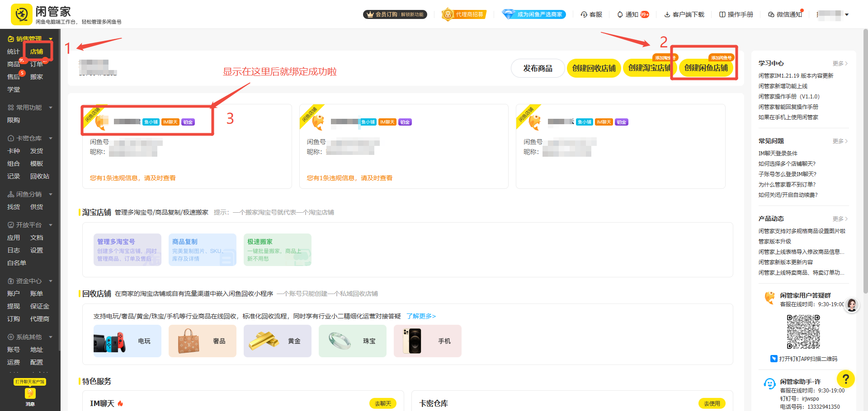The width and height of the screenshot is (868, 411).
Task: Click the 闲管家用户答疑群 QR code
Action: tap(803, 332)
